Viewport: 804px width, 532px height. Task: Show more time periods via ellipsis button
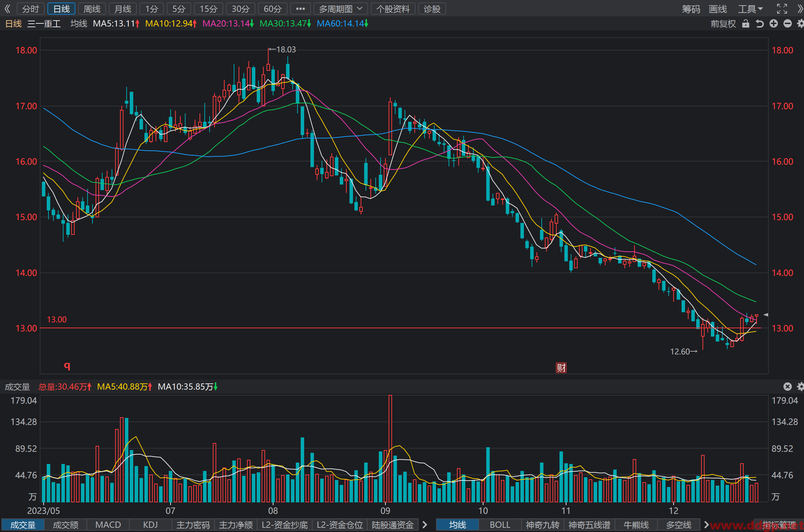tap(300, 9)
